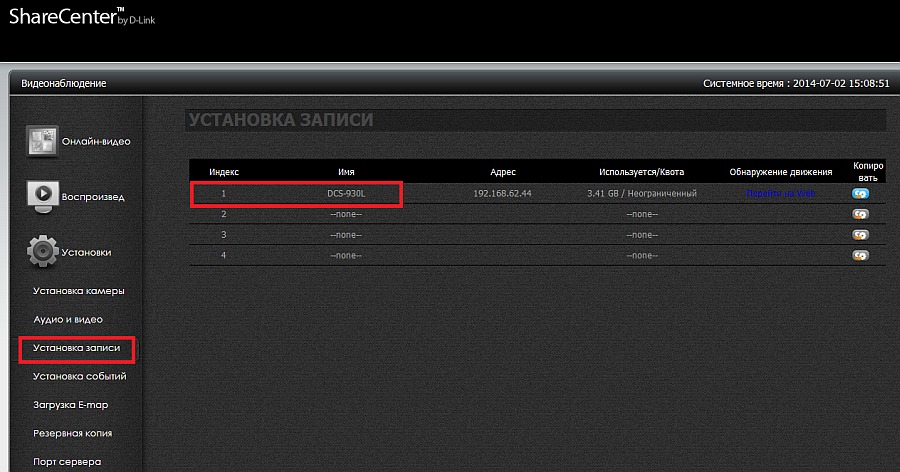
Task: Open Установка камеры in the sidebar
Action: tap(78, 291)
